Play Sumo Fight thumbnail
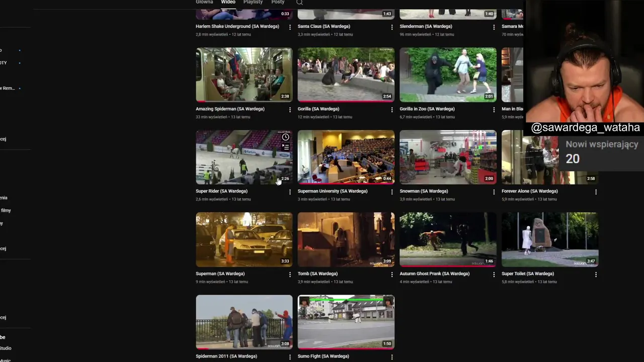This screenshot has height=362, width=644. [x=346, y=322]
